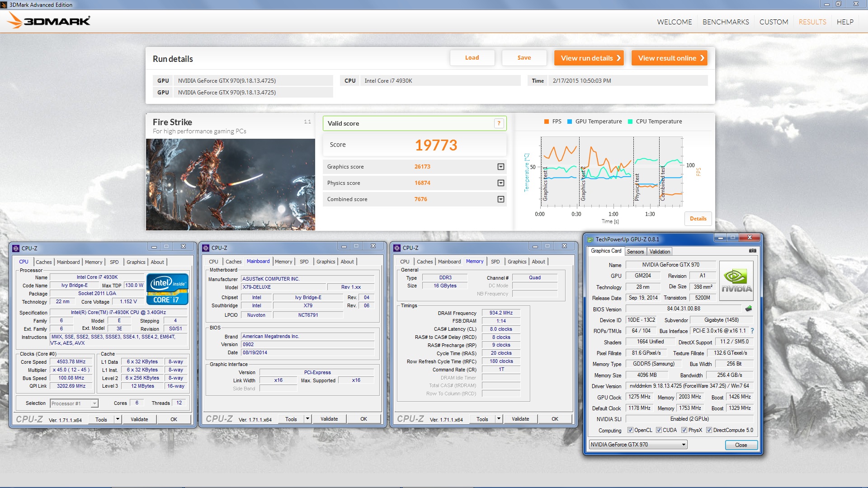Open Tools dropdown arrow in Mainboard CPU-Z window

click(307, 419)
